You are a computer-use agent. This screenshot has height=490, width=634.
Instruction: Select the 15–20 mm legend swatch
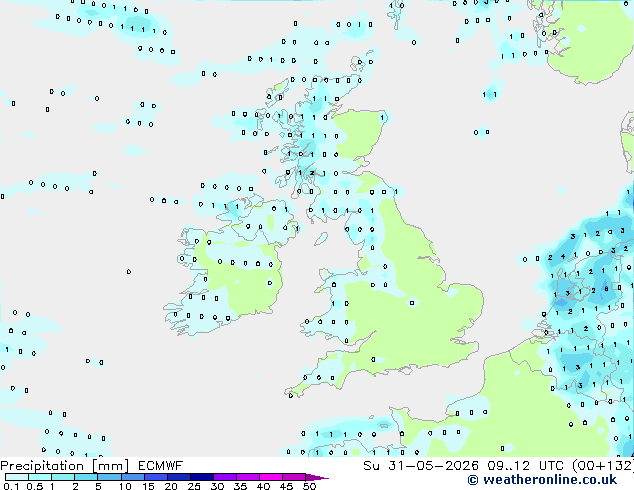[156, 477]
